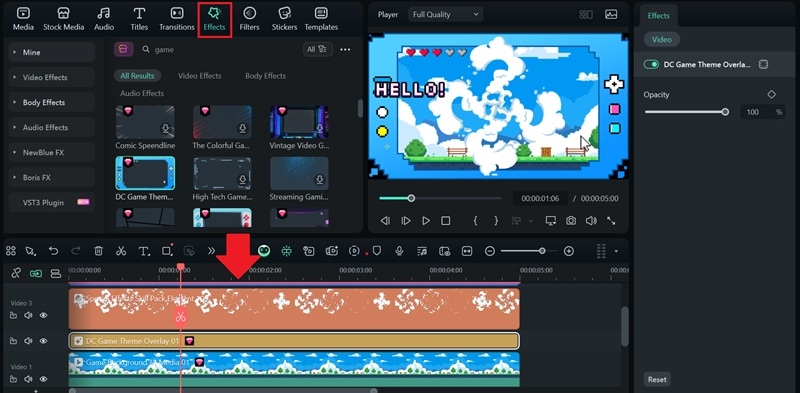The height and width of the screenshot is (393, 800).
Task: Adjust player volume speaker icon
Action: [x=591, y=220]
